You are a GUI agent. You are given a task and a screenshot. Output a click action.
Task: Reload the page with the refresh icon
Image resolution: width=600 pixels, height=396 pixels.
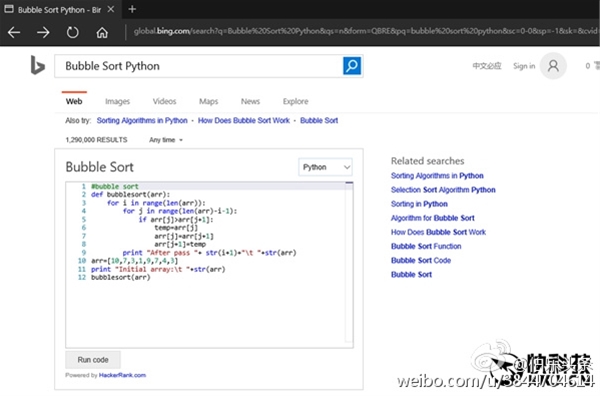click(x=72, y=33)
